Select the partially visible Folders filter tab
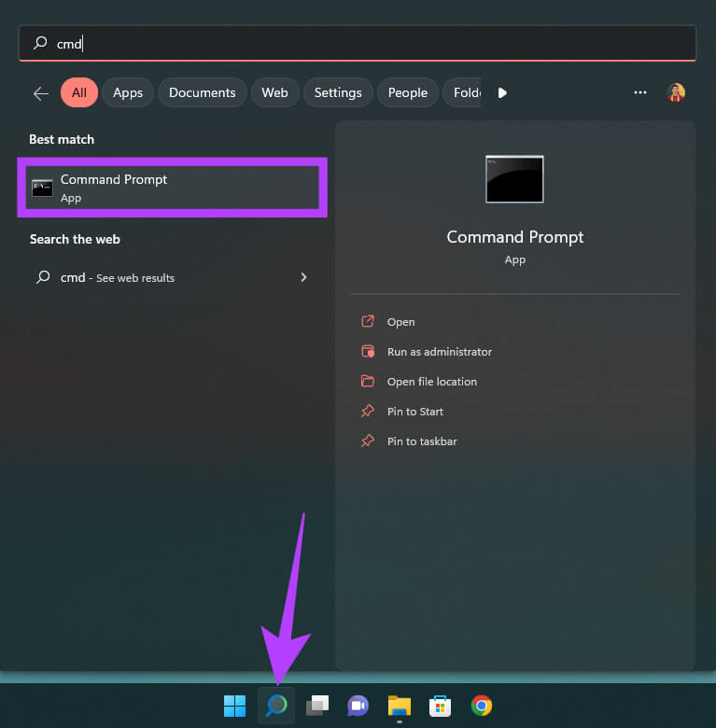Screen dimensions: 716x728 click(462, 92)
